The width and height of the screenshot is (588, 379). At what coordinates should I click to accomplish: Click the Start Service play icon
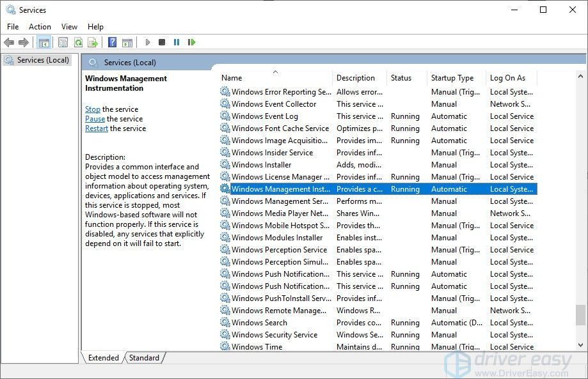pyautogui.click(x=148, y=42)
